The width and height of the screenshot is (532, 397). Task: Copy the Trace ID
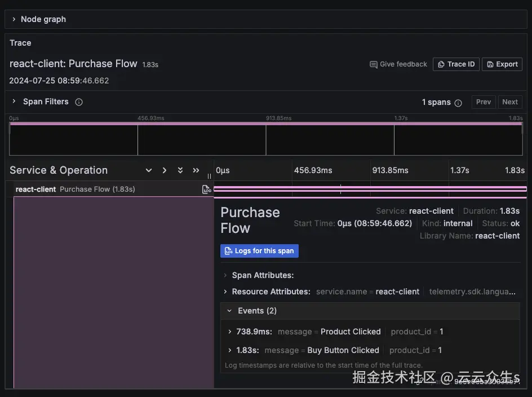[456, 64]
